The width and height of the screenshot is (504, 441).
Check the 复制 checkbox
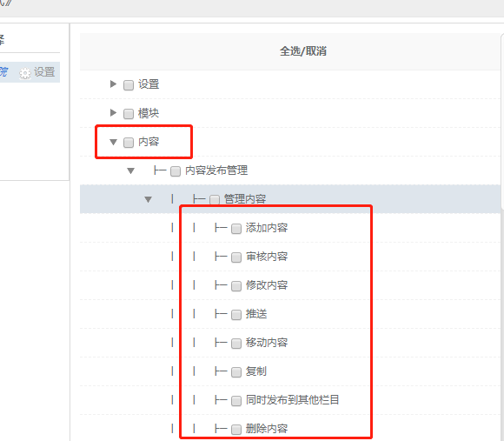tap(236, 372)
